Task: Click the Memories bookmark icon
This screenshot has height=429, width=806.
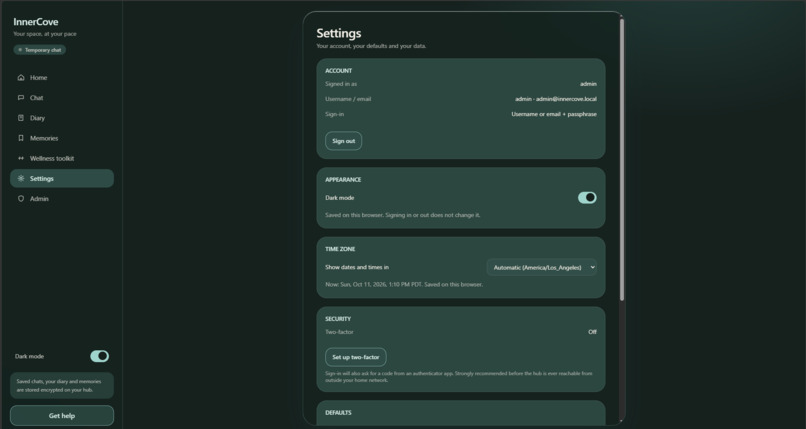Action: [21, 138]
